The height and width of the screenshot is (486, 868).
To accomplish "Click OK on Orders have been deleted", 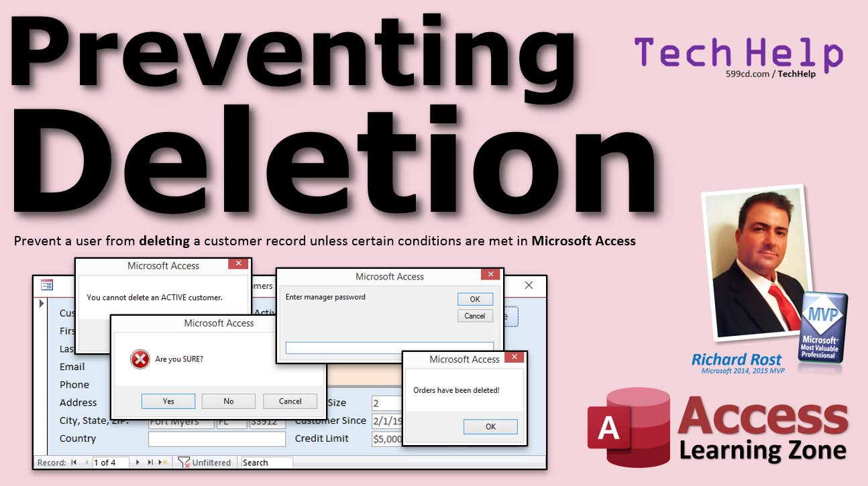I will (490, 426).
